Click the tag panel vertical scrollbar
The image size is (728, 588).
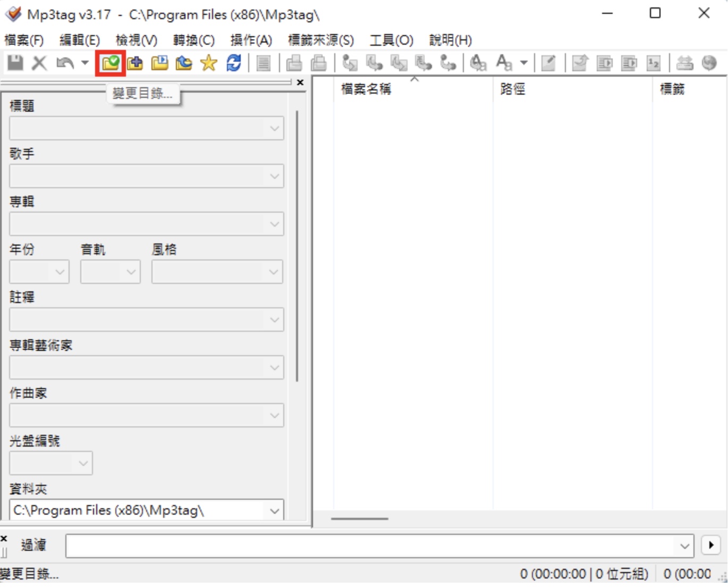(297, 245)
